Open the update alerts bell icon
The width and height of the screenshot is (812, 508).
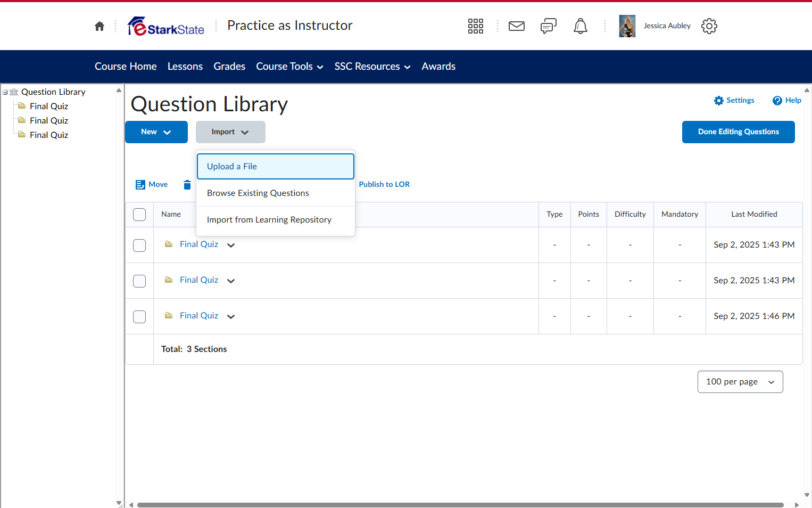click(581, 26)
